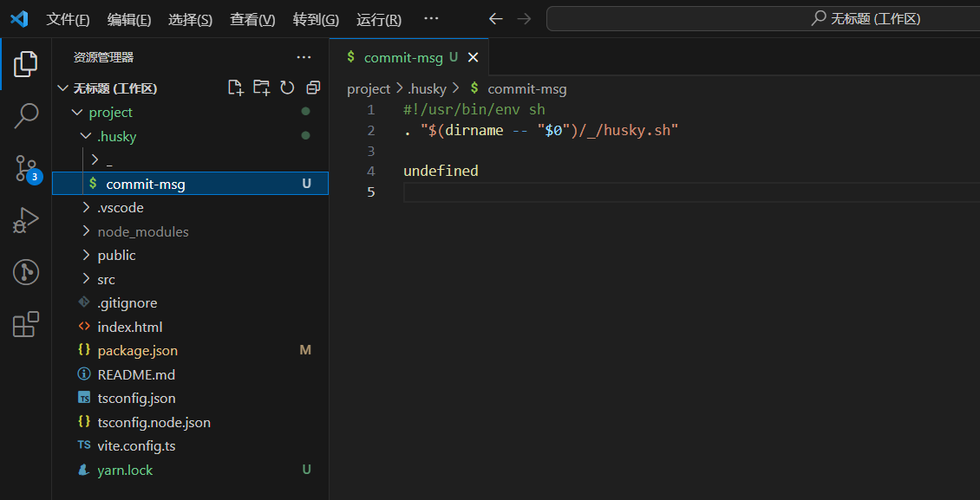Refresh the Explorer file tree
This screenshot has height=500, width=980.
pyautogui.click(x=287, y=88)
